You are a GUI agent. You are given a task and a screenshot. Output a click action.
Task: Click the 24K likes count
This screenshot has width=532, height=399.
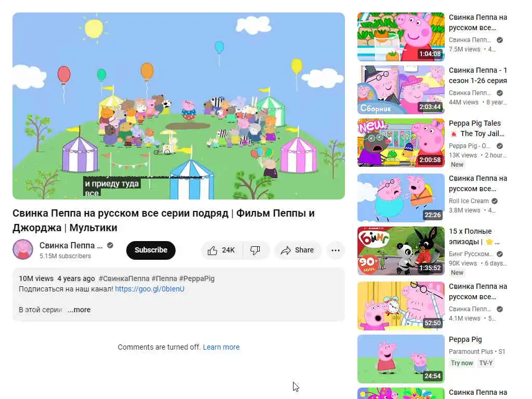[229, 250]
